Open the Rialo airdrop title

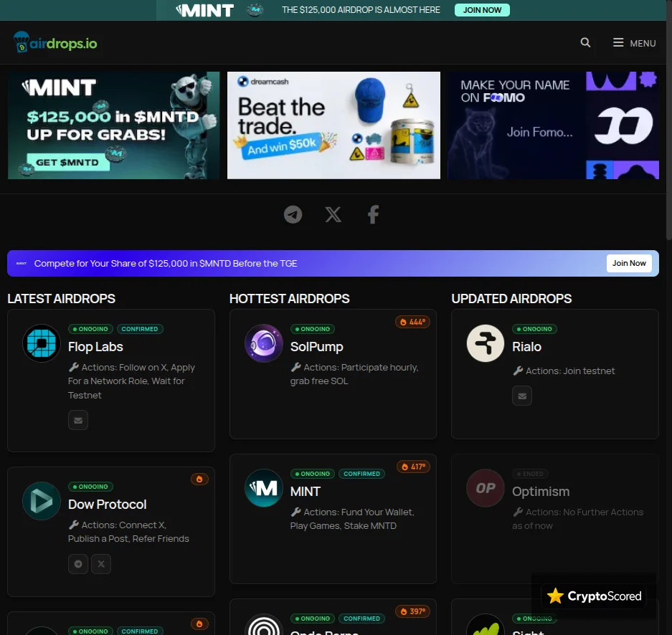[x=526, y=347]
